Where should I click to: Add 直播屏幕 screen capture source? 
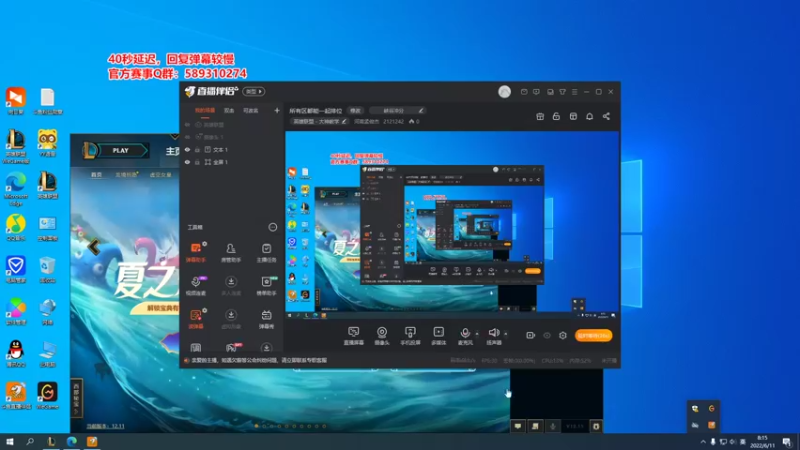[354, 336]
